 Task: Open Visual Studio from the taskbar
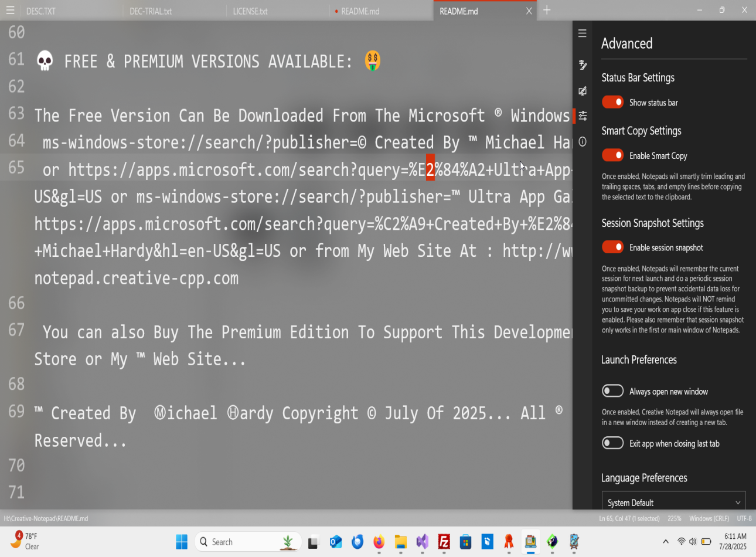coord(422,542)
